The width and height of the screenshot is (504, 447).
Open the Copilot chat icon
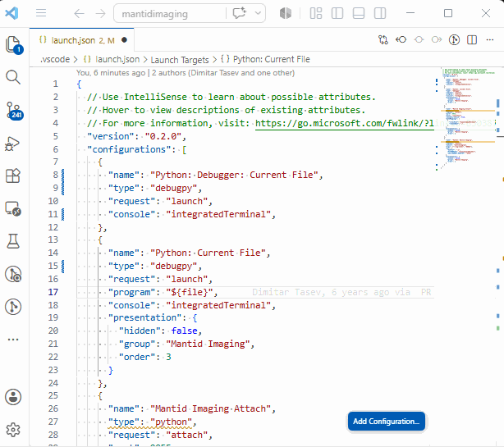point(239,13)
